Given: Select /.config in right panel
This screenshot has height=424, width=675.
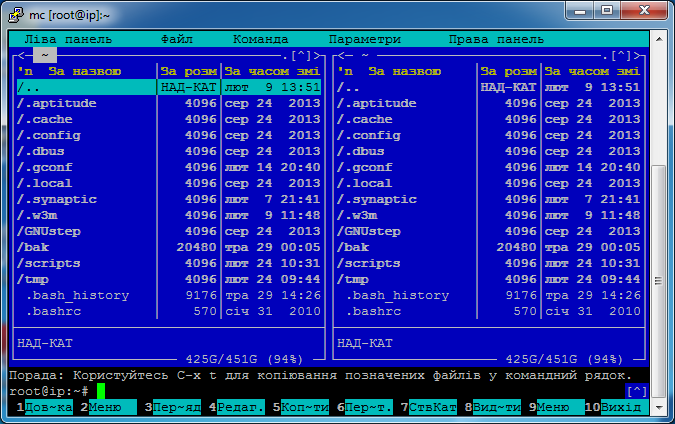Looking at the screenshot, I should pyautogui.click(x=489, y=135).
